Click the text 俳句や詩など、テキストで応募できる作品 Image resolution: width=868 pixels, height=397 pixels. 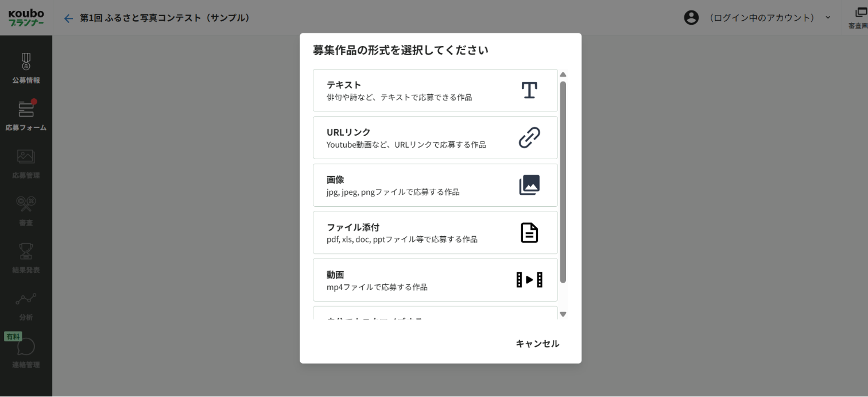[400, 98]
